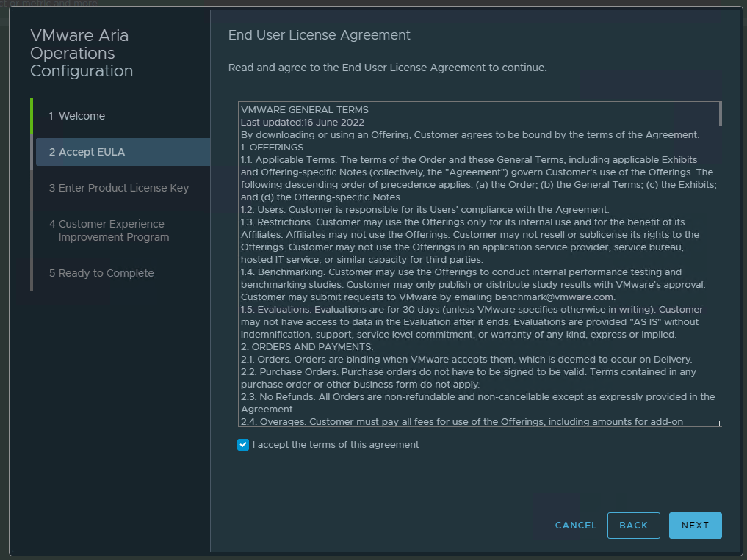Click the green progress bar beside Welcome

click(32, 116)
